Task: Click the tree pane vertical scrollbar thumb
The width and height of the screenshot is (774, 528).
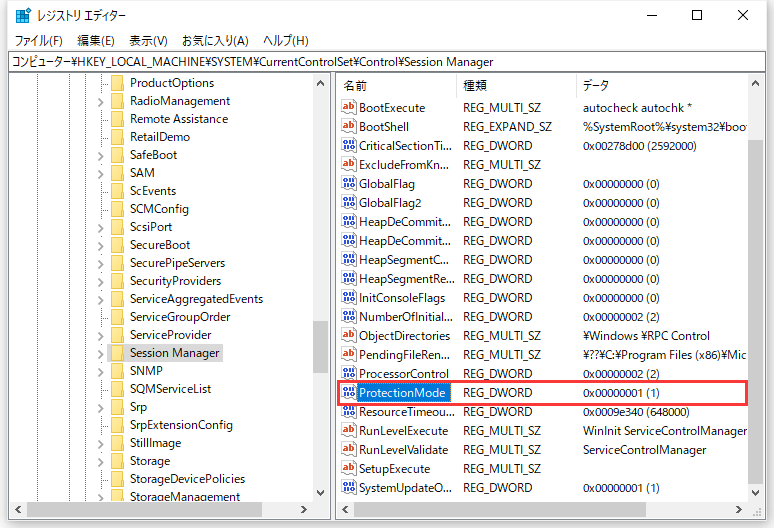Action: tap(320, 345)
